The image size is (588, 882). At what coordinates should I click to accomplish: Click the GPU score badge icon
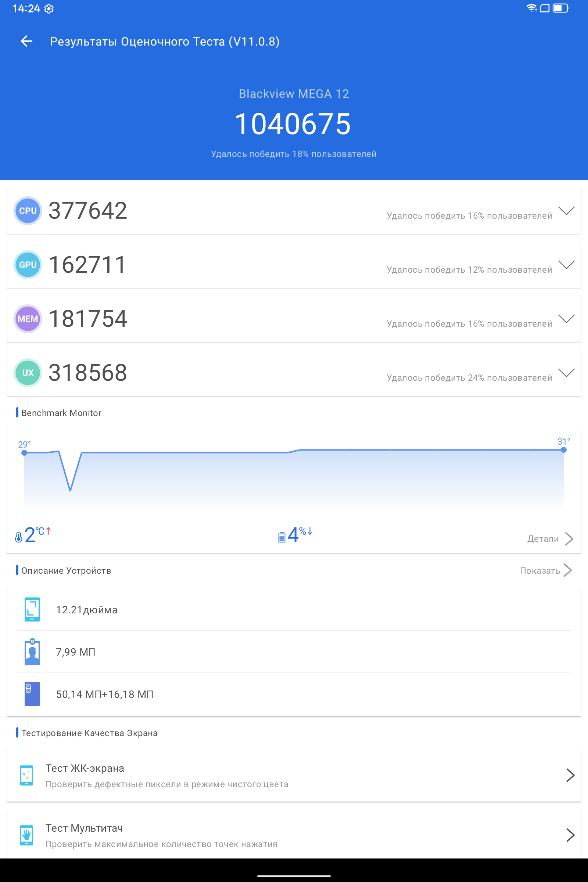[x=28, y=265]
